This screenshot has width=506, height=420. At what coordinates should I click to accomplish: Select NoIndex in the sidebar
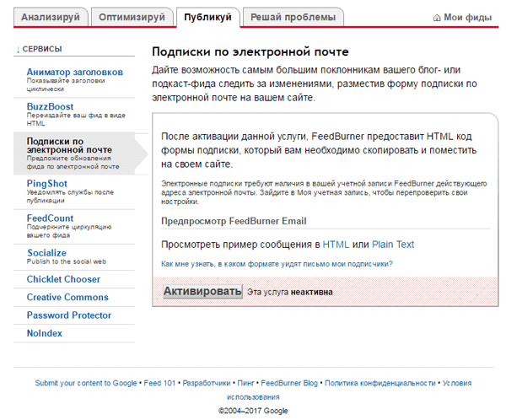click(x=44, y=334)
